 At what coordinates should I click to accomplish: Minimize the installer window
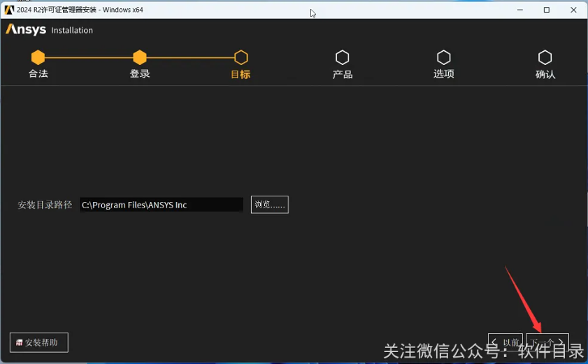coord(519,10)
